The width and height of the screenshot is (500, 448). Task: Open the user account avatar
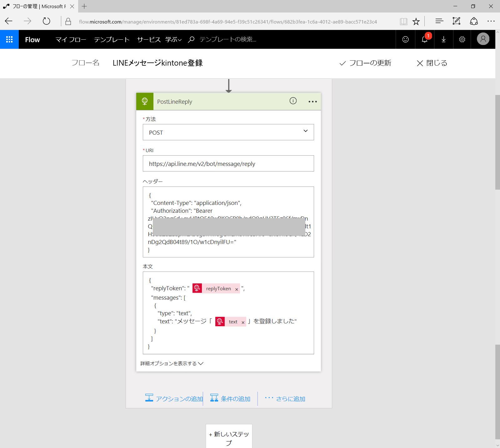point(483,39)
